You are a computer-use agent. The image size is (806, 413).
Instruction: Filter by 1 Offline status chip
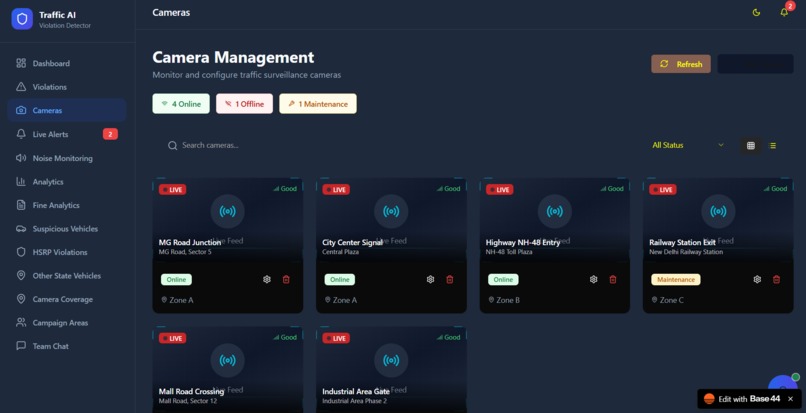(x=244, y=103)
